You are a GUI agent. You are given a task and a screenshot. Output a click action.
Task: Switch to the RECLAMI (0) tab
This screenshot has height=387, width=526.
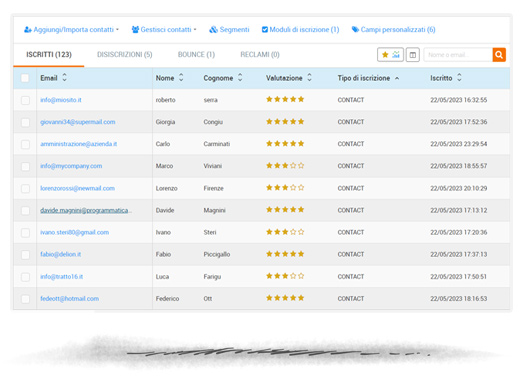pos(260,55)
